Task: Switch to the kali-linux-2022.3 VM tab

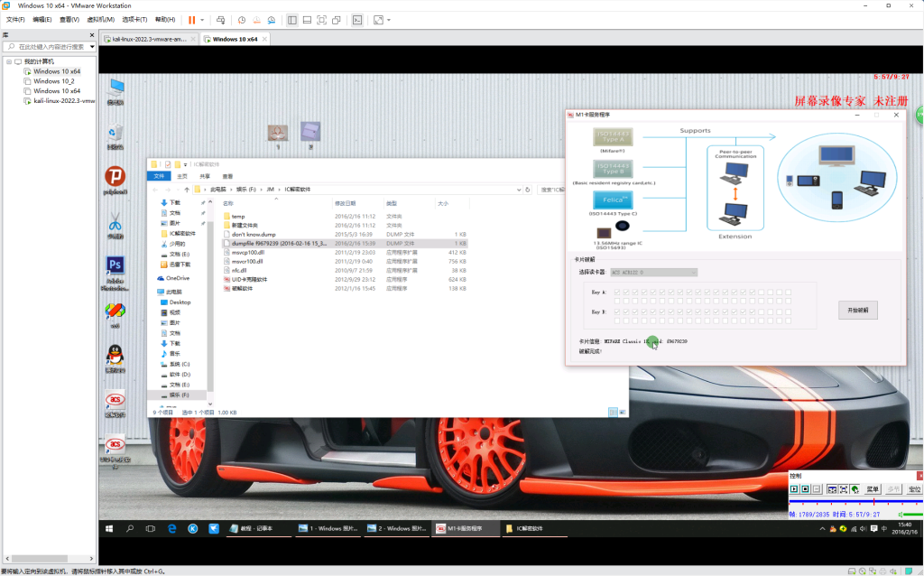Action: click(x=148, y=39)
